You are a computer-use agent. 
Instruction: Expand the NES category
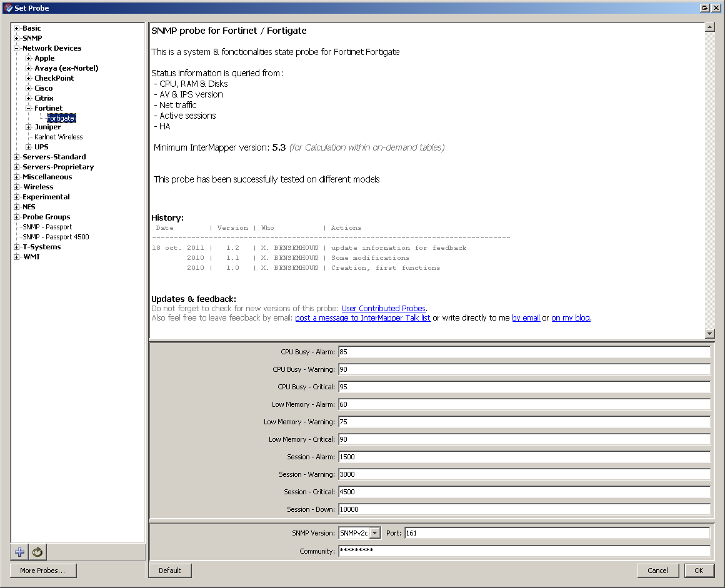(x=17, y=207)
